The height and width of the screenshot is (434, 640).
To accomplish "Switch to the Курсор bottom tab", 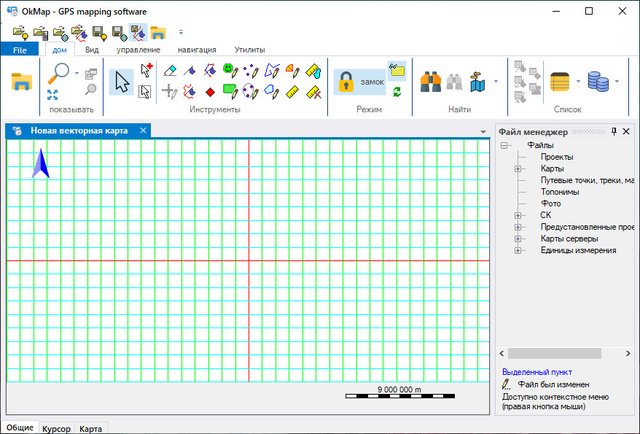I will [x=56, y=428].
